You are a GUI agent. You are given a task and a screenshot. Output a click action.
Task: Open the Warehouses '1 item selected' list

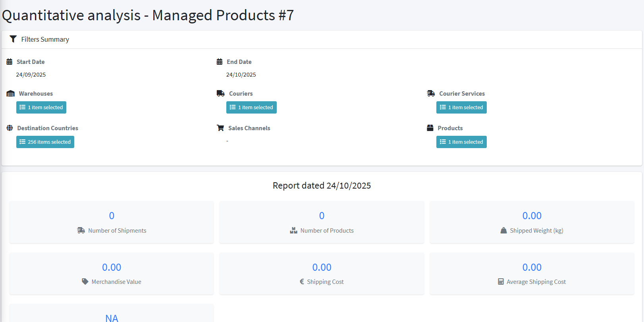[x=41, y=108]
